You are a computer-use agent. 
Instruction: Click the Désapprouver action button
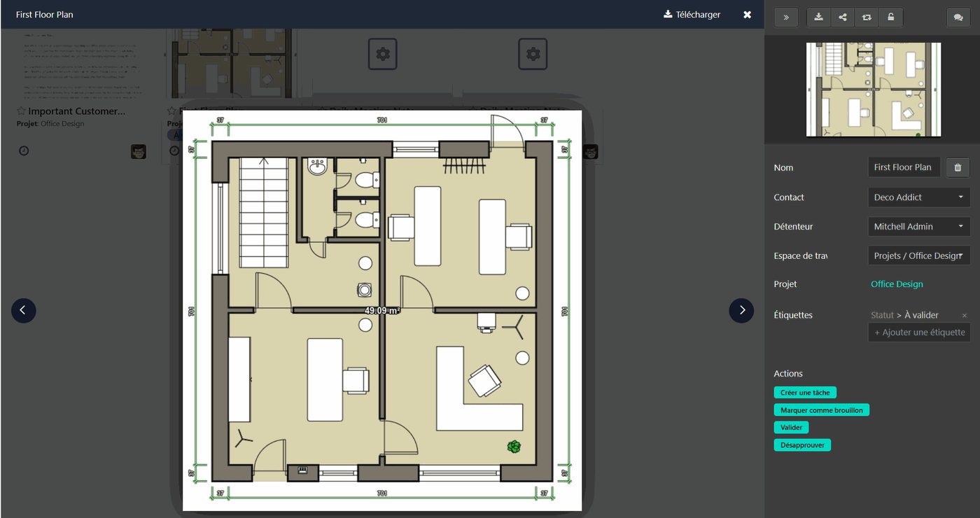click(x=802, y=445)
